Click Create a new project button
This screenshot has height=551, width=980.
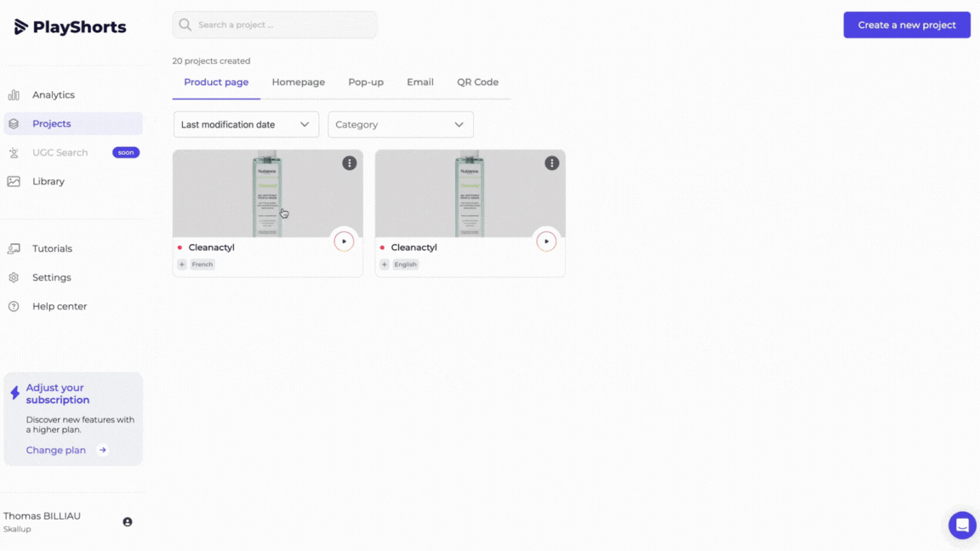click(907, 25)
